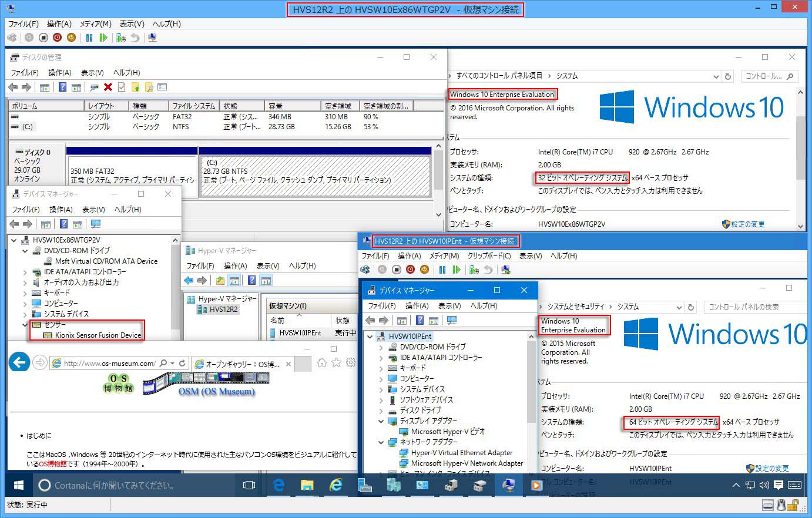Expand ソフトウェア デバイス in HVSW10IPEnt Device Manager
The image size is (812, 518).
click(x=381, y=400)
